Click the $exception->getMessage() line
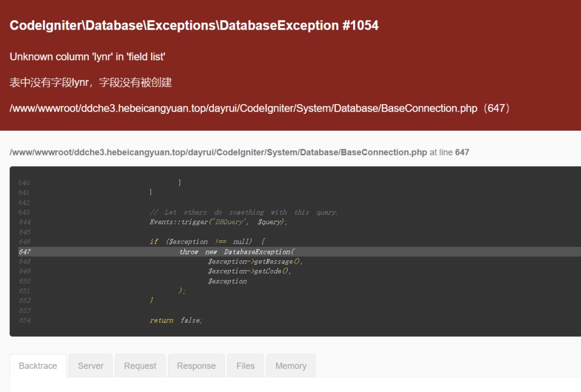581x392 pixels. point(255,261)
